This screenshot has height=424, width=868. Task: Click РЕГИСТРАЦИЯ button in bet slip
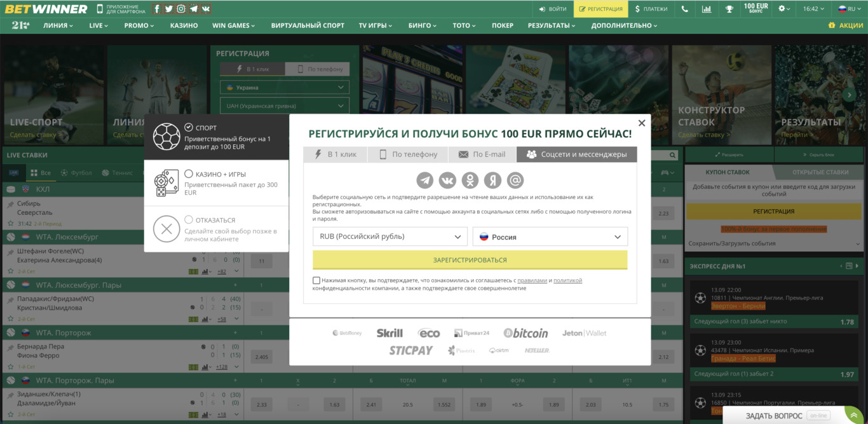click(x=774, y=211)
